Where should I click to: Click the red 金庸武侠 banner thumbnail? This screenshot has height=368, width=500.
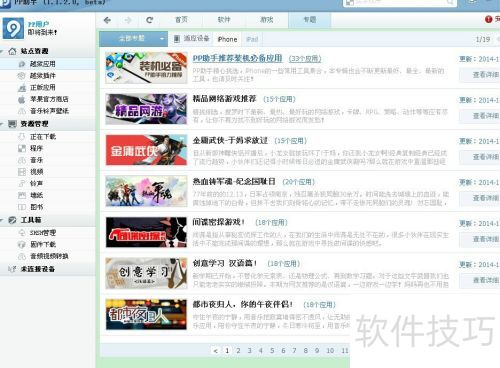146,150
